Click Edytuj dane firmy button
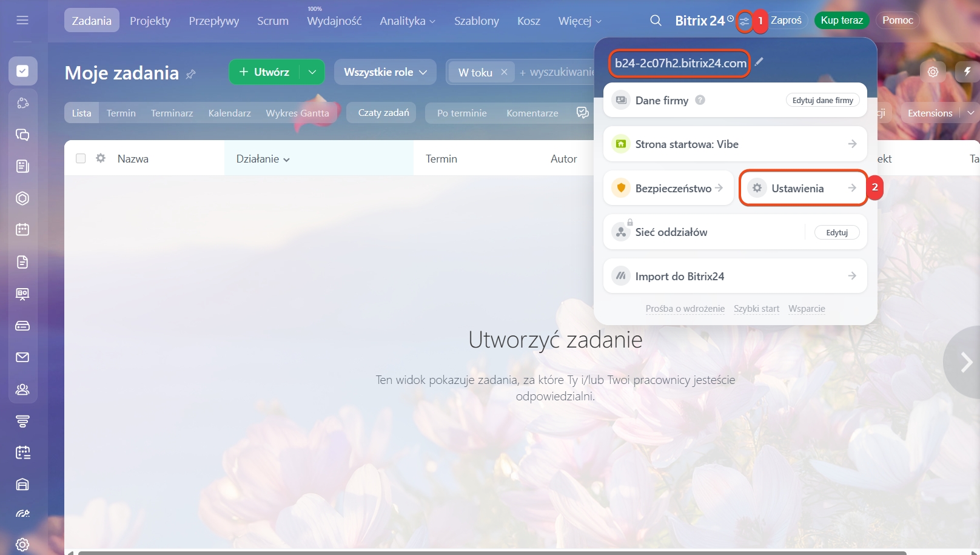 pyautogui.click(x=822, y=100)
